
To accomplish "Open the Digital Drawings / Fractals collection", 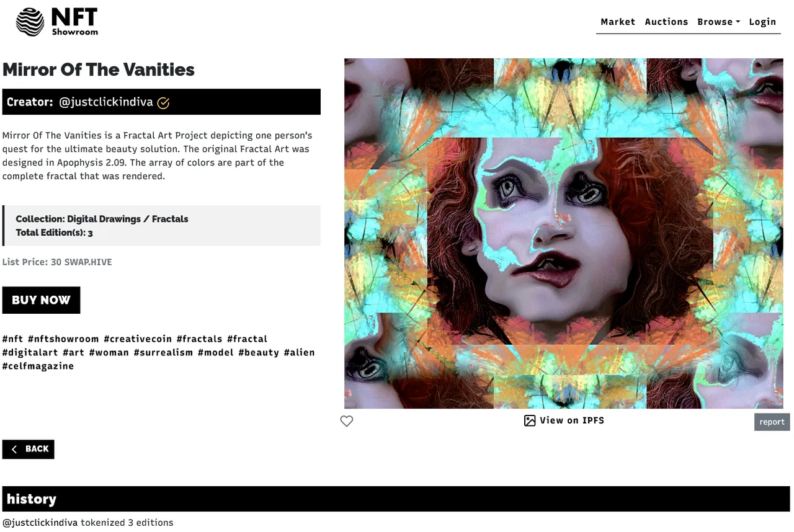I will 127,219.
